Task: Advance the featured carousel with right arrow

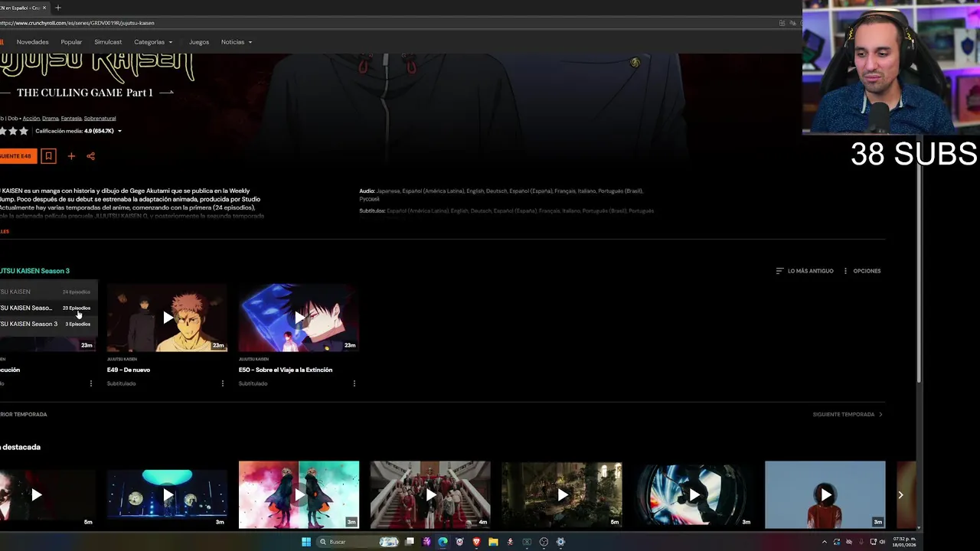Action: pyautogui.click(x=900, y=495)
